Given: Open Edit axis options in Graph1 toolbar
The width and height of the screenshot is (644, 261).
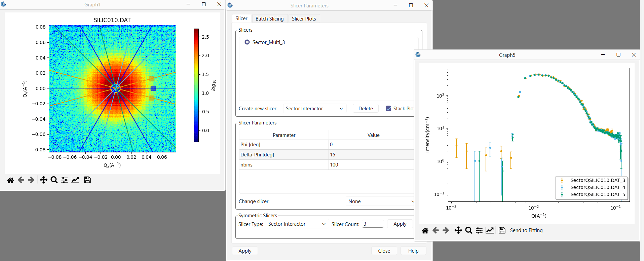Looking at the screenshot, I should coord(75,180).
